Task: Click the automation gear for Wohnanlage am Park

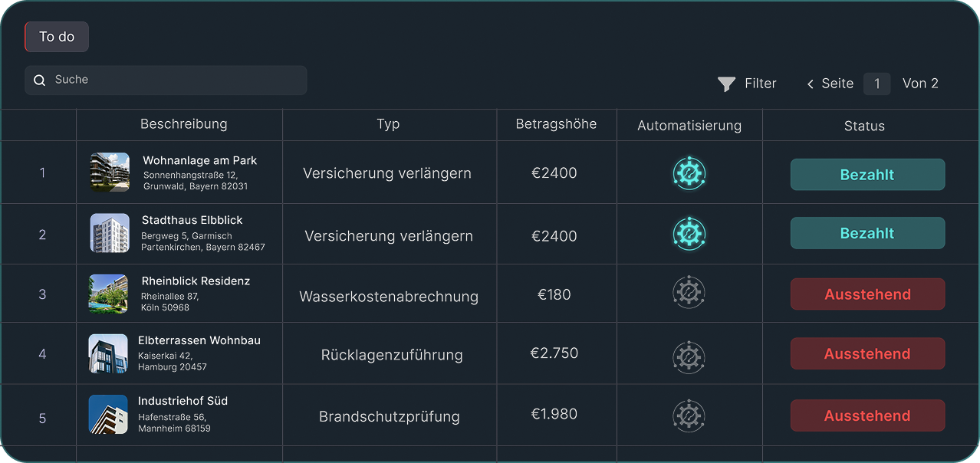Action: [x=689, y=172]
